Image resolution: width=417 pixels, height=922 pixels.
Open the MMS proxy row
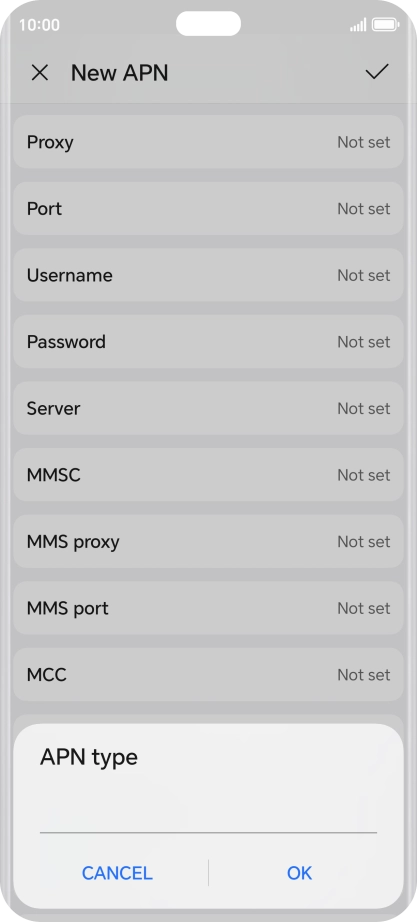[208, 542]
